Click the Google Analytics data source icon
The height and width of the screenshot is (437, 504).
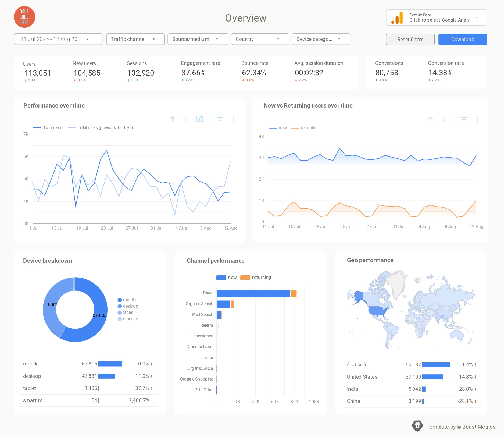(x=397, y=17)
